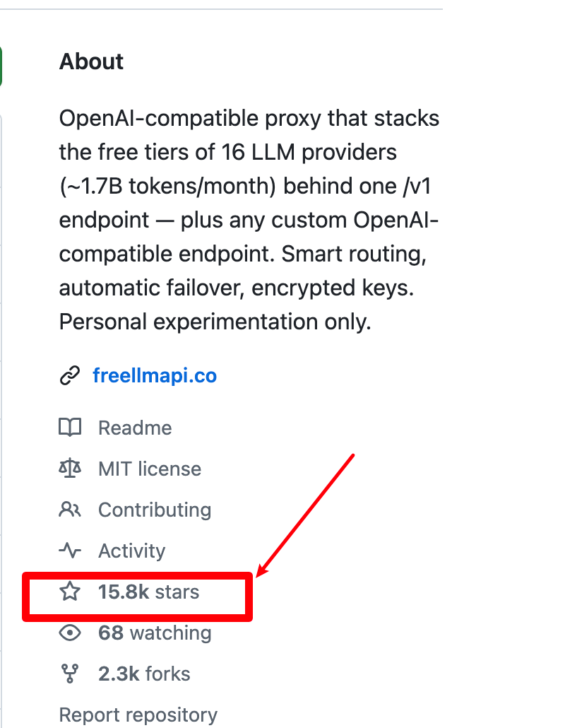This screenshot has width=565, height=728.
Task: Click the fork icon beside 2.3k forks
Action: [70, 674]
